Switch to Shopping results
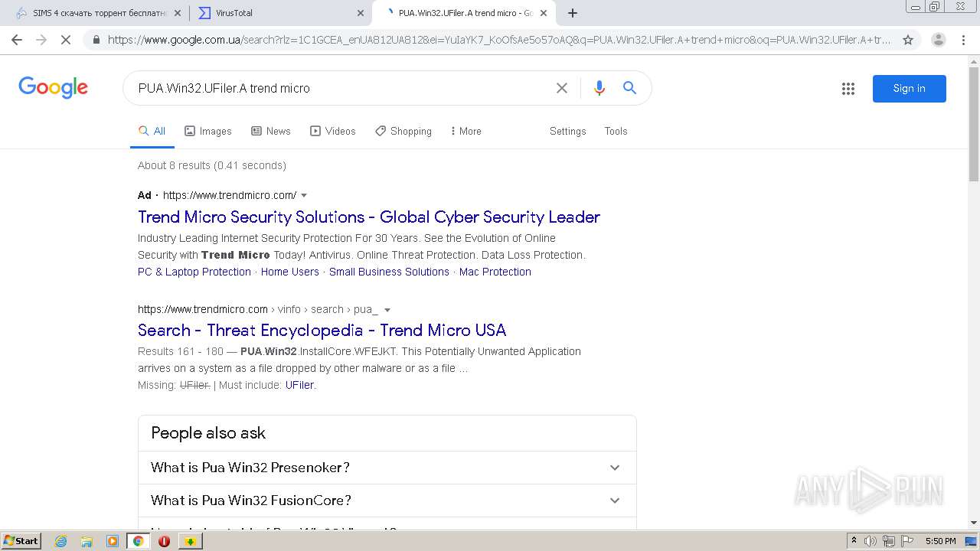 click(x=403, y=131)
